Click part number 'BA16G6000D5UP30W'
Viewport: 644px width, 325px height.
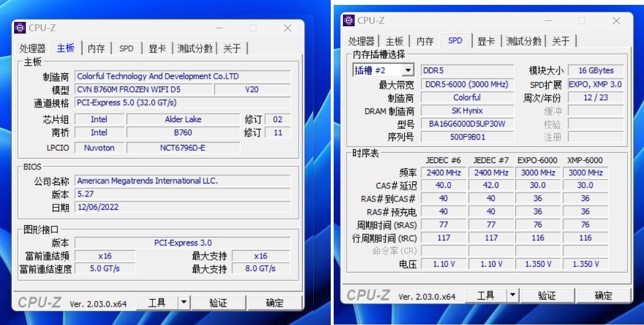pos(467,124)
